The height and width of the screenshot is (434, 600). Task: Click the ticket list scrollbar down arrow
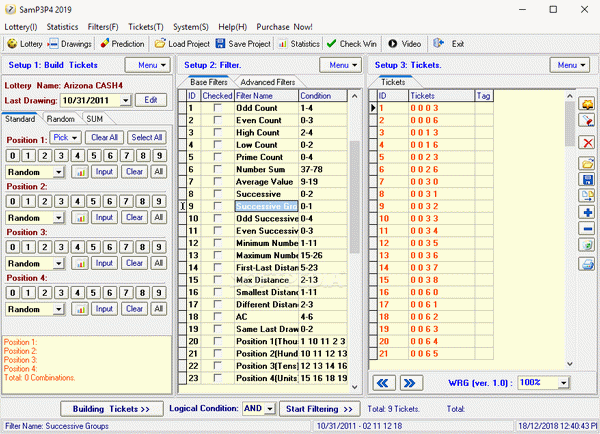click(x=570, y=364)
